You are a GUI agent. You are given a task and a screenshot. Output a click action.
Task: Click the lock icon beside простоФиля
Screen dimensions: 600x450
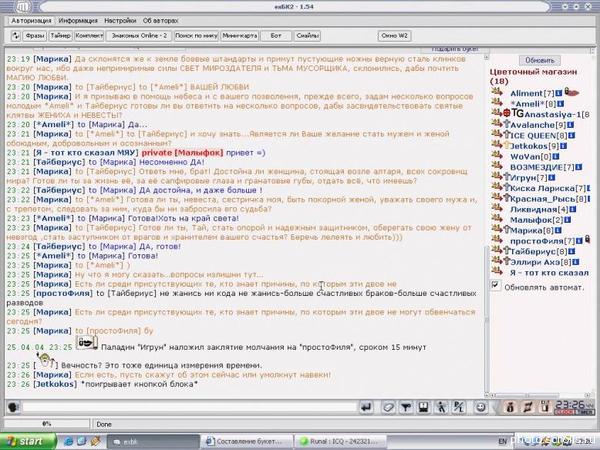(x=587, y=240)
